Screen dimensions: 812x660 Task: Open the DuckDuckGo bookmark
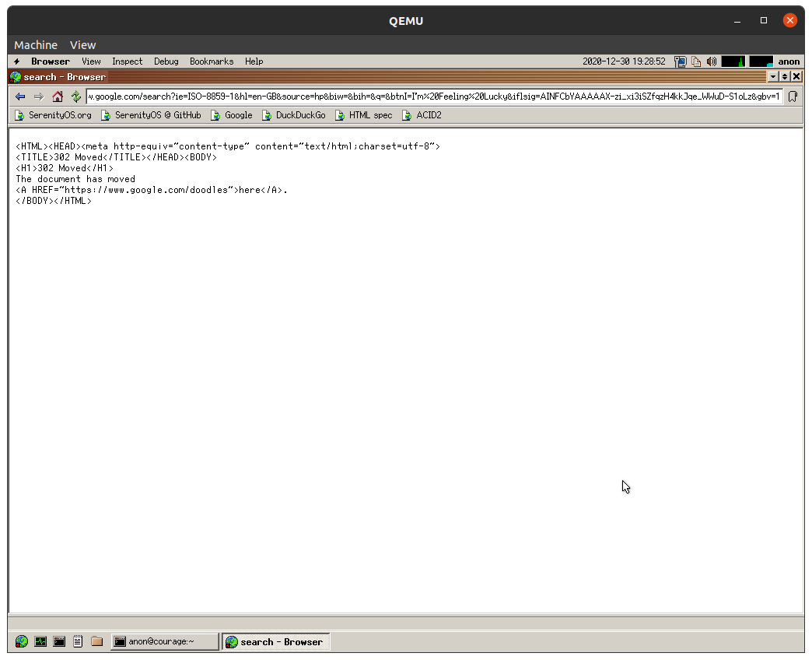294,114
